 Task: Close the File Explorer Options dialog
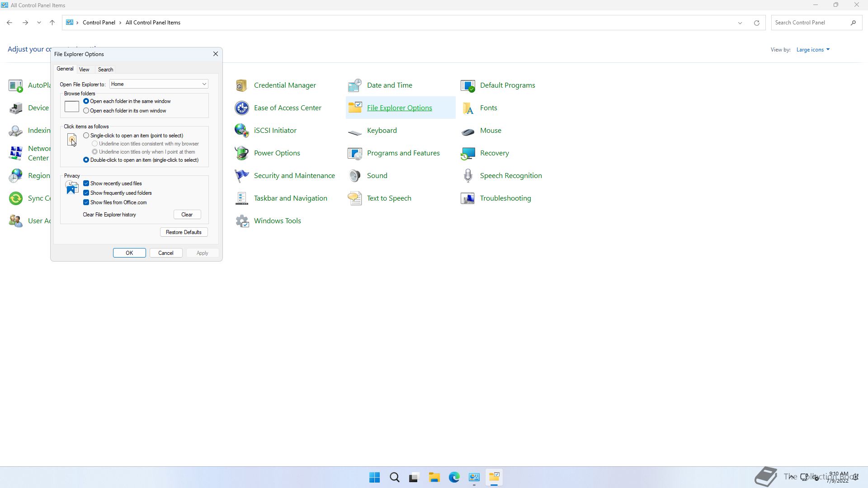(216, 54)
